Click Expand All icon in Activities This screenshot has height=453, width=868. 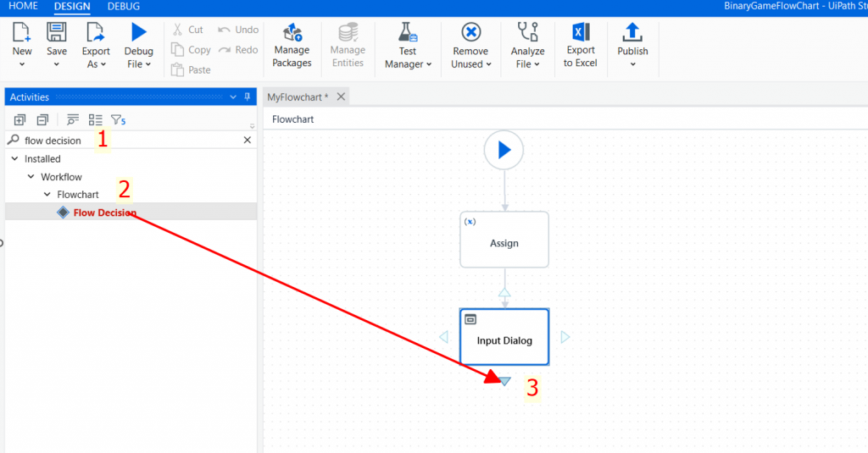coord(20,119)
